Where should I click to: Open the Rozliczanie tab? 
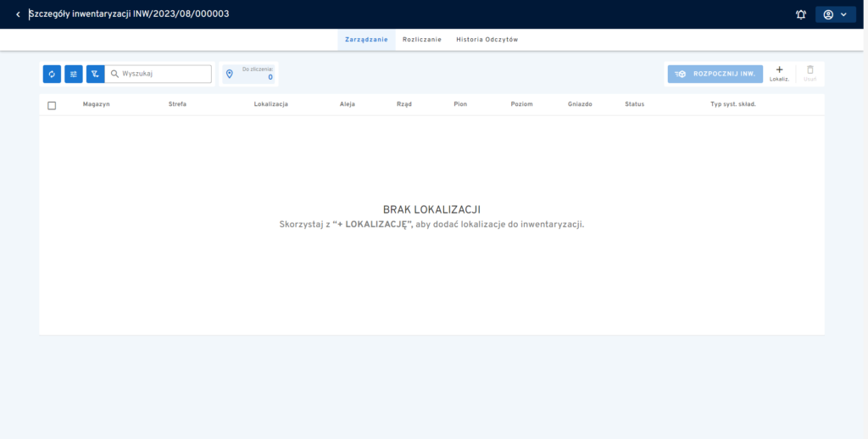click(421, 40)
